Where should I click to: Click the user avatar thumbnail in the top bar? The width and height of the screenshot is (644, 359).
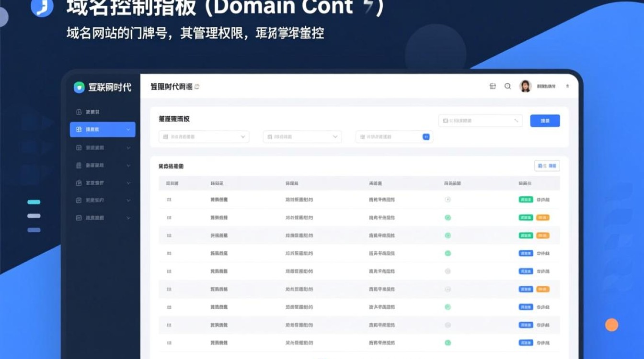[525, 87]
